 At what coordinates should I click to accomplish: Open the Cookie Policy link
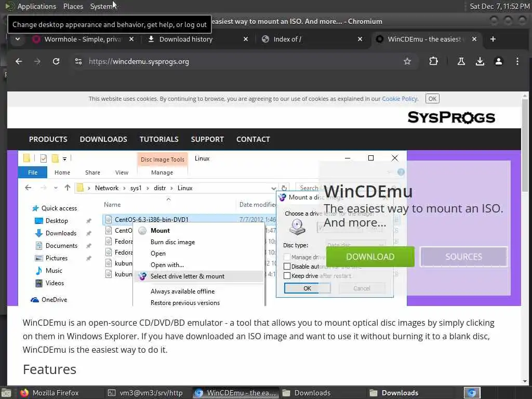point(400,99)
